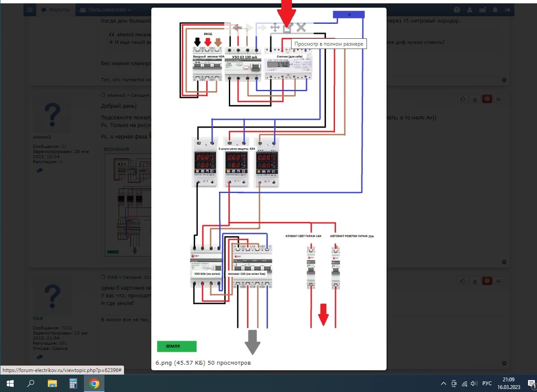Screen dimensions: 537x392
Task: Quote ПАВ's post using quote button
Action: (498, 281)
